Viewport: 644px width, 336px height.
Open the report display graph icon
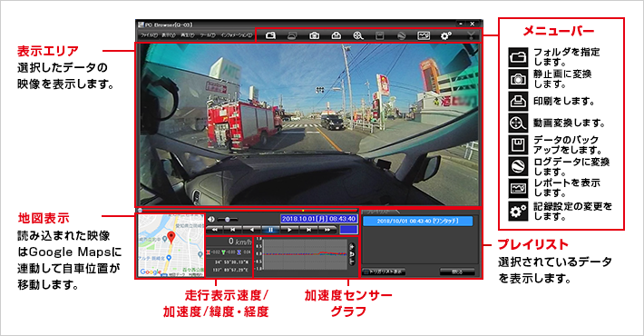pyautogui.click(x=424, y=35)
